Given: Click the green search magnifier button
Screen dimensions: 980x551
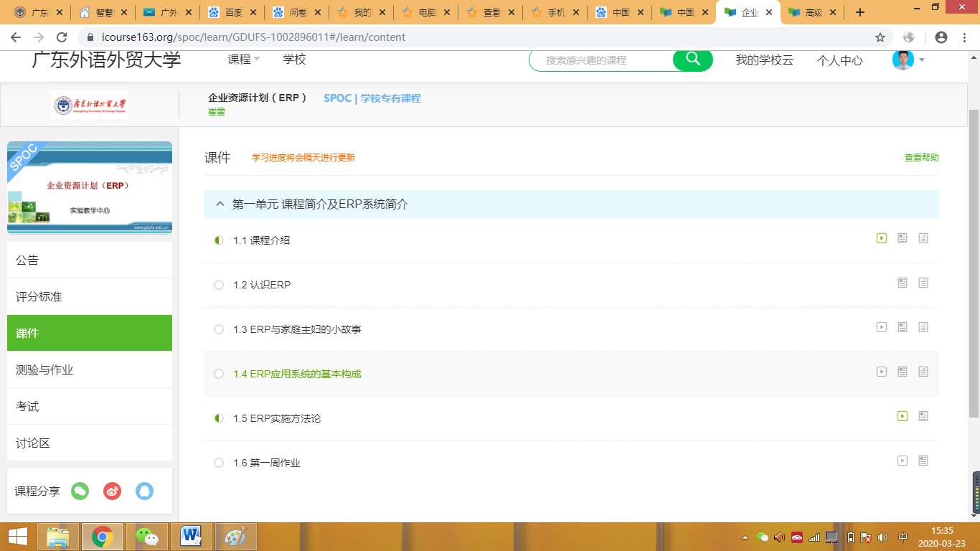Looking at the screenshot, I should (x=692, y=60).
